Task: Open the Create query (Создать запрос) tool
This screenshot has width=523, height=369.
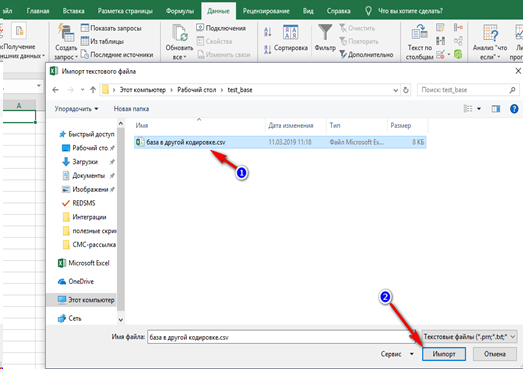Action: [x=66, y=42]
